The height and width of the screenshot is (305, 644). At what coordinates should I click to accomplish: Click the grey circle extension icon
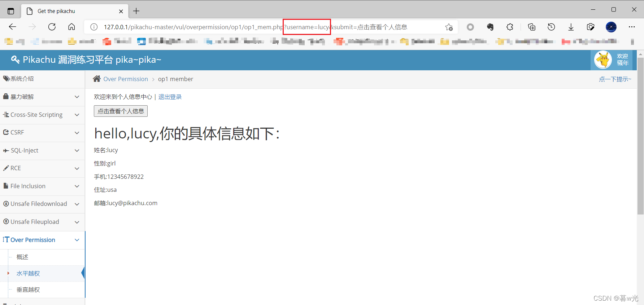click(470, 27)
